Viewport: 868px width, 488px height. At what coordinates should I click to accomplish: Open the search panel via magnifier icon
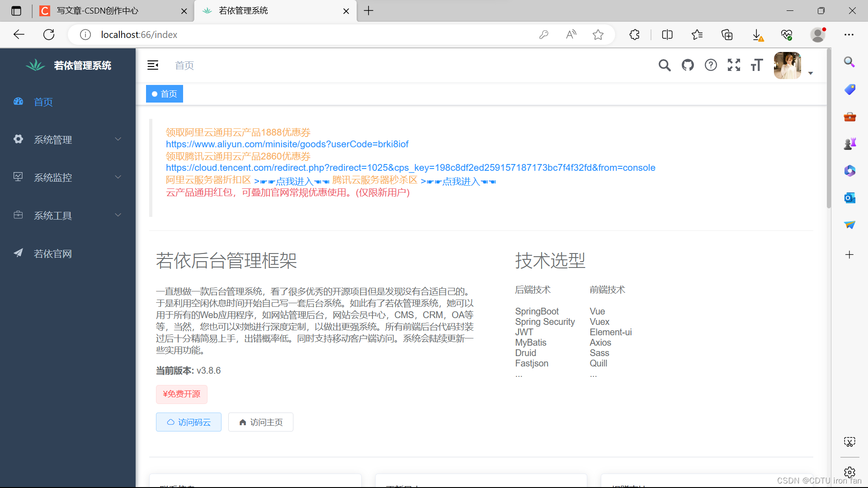(665, 65)
